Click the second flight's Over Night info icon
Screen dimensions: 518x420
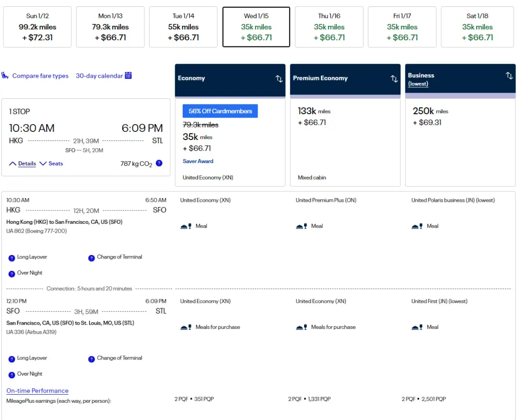click(x=12, y=375)
